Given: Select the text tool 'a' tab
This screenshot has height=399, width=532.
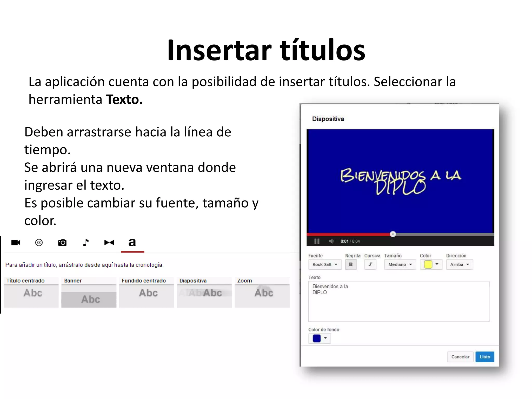Looking at the screenshot, I should click(132, 243).
